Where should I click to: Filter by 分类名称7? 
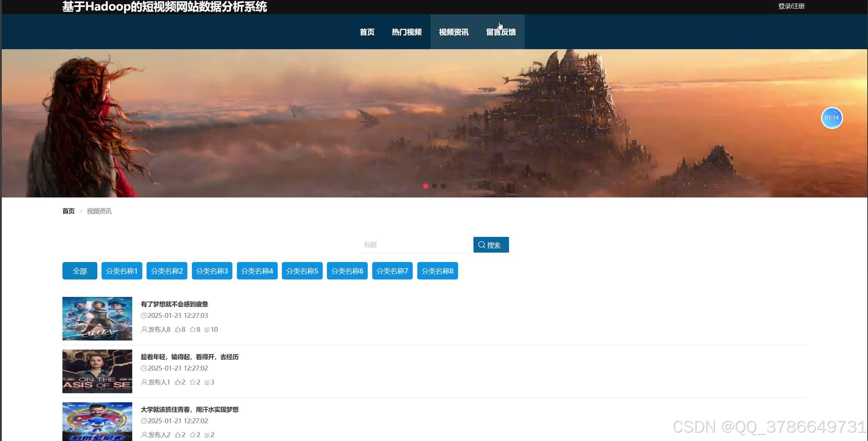[392, 271]
